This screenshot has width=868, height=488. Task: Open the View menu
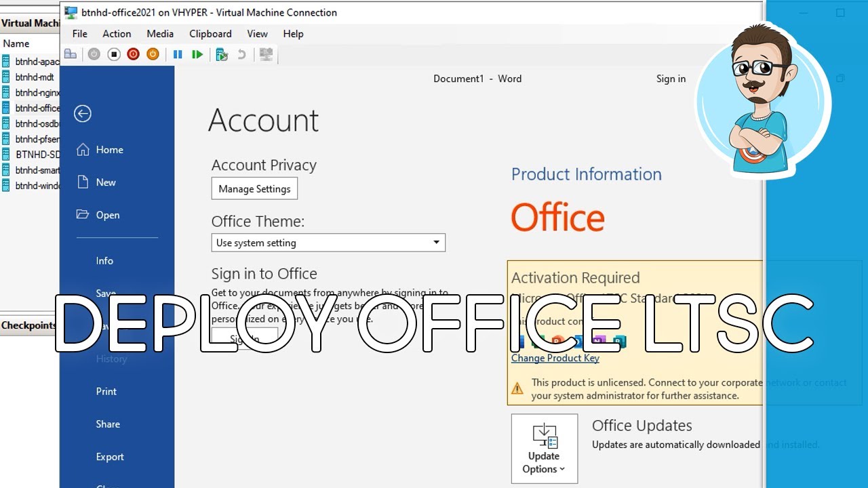point(258,33)
